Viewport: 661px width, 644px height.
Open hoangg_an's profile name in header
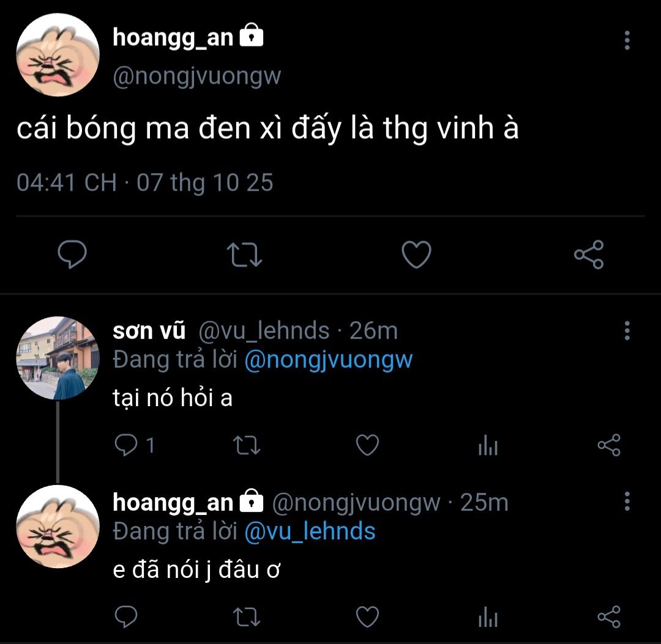tap(173, 38)
